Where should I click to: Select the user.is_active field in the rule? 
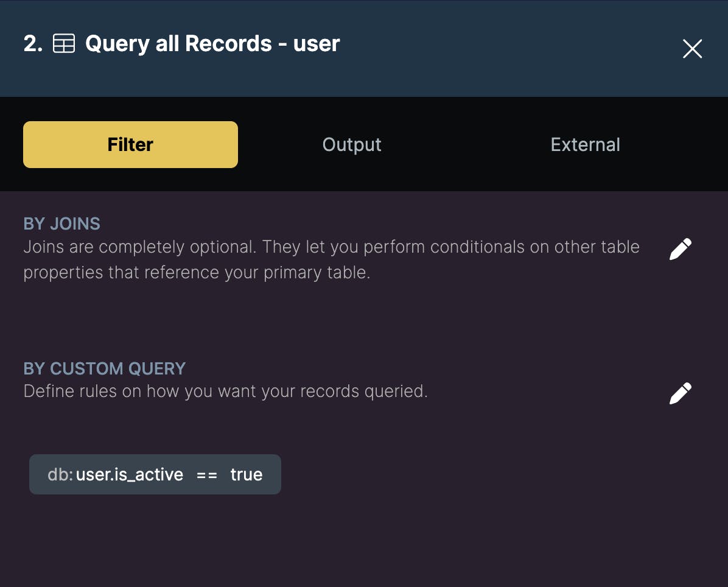pyautogui.click(x=130, y=474)
